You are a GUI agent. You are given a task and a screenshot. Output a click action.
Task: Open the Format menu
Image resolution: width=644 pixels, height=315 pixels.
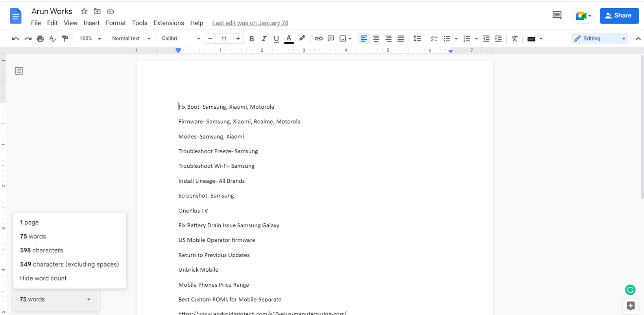(116, 23)
